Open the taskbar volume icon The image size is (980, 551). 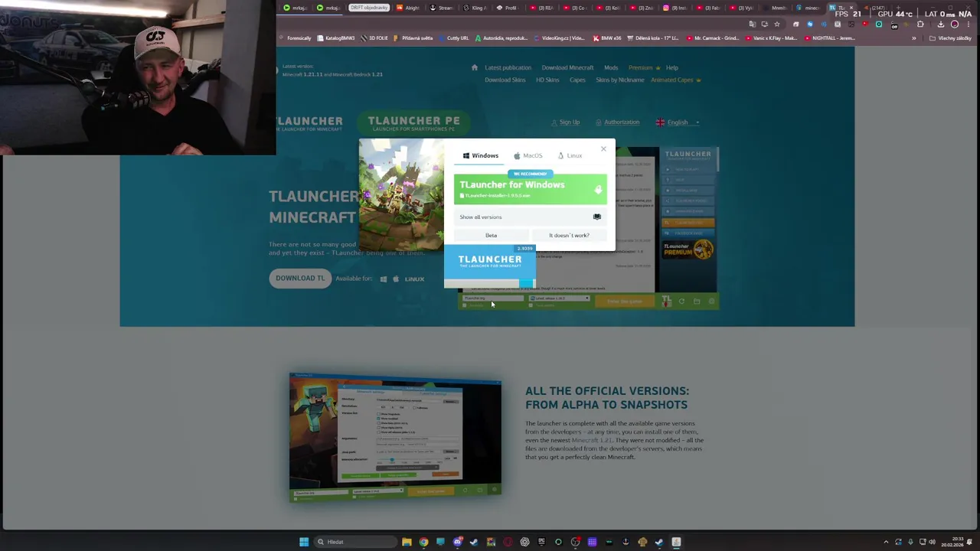click(932, 542)
